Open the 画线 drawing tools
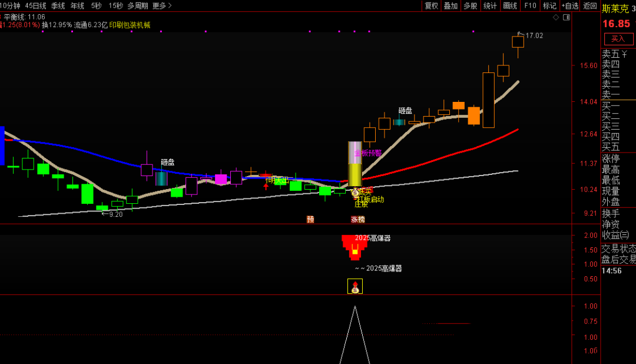 click(510, 6)
